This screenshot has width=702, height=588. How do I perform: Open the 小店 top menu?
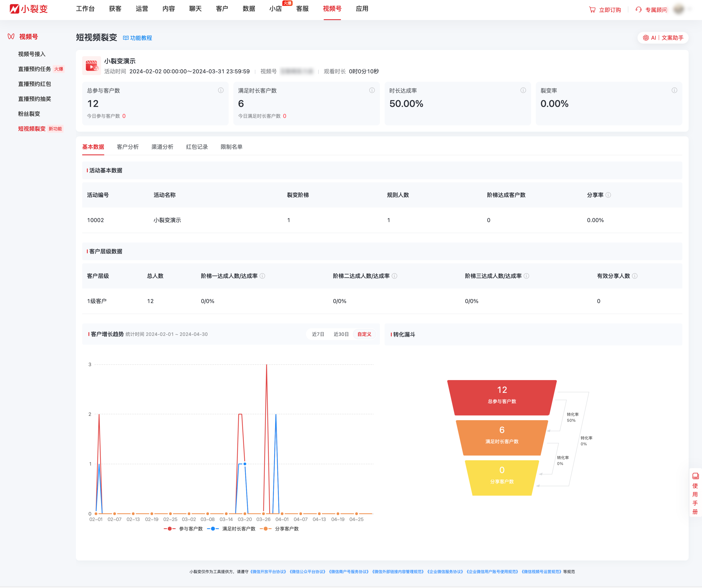tap(276, 9)
